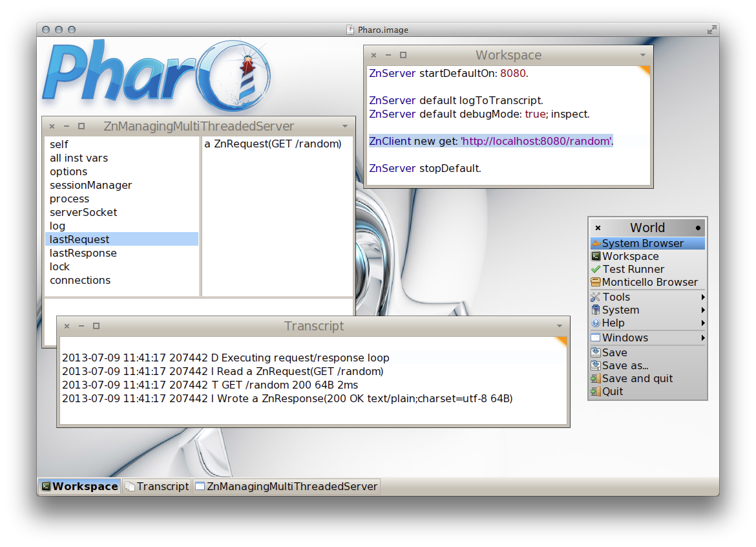The height and width of the screenshot is (547, 756).
Task: Click the Read a ZnRequest log line
Action: (x=223, y=371)
